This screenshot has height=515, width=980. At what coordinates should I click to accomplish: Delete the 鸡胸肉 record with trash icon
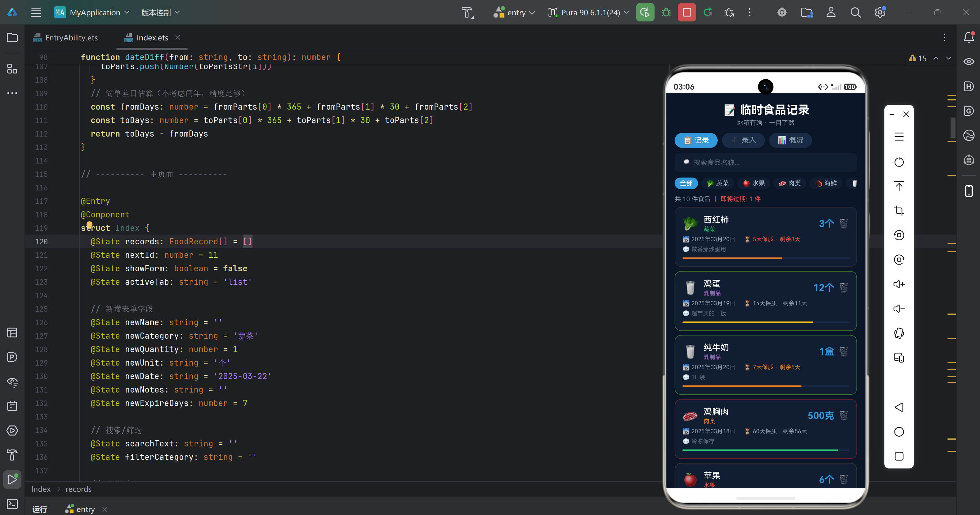coord(843,415)
